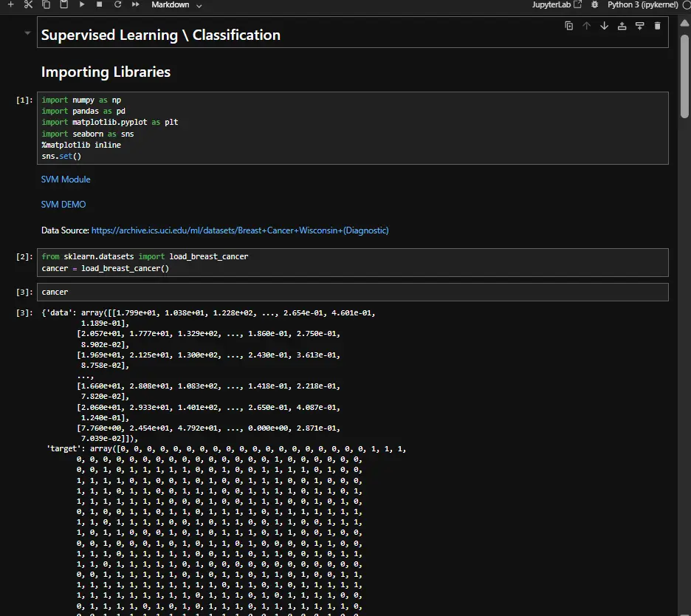Open the SVM Module link

pos(66,179)
